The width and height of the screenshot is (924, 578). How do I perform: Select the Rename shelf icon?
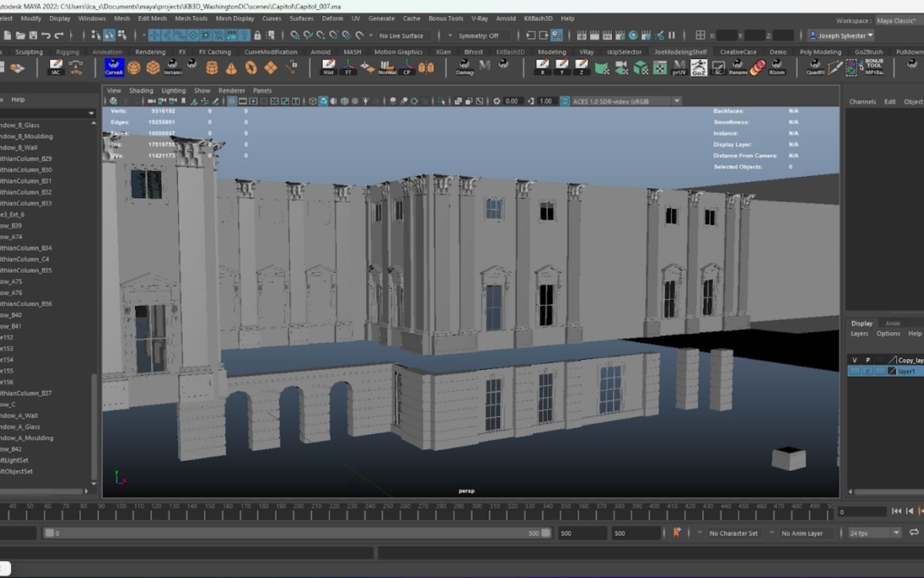pyautogui.click(x=737, y=68)
